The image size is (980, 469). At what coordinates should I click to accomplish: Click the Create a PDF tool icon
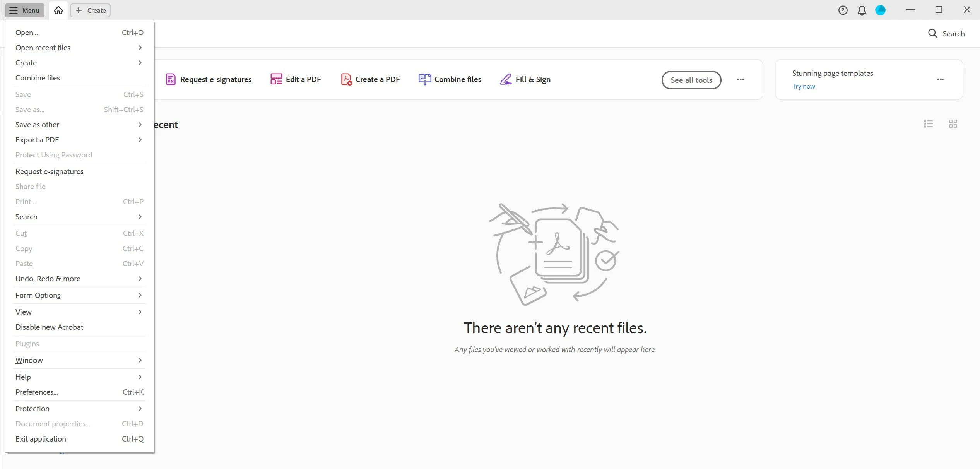(x=346, y=79)
